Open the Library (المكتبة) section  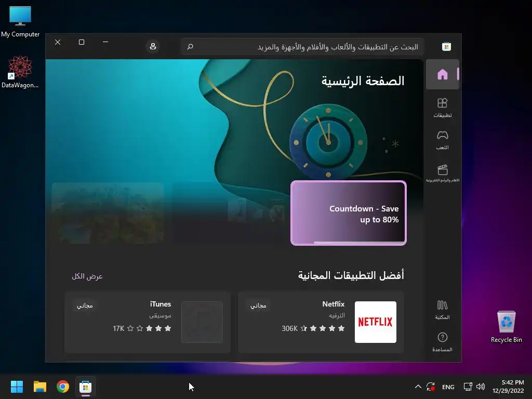point(443,310)
